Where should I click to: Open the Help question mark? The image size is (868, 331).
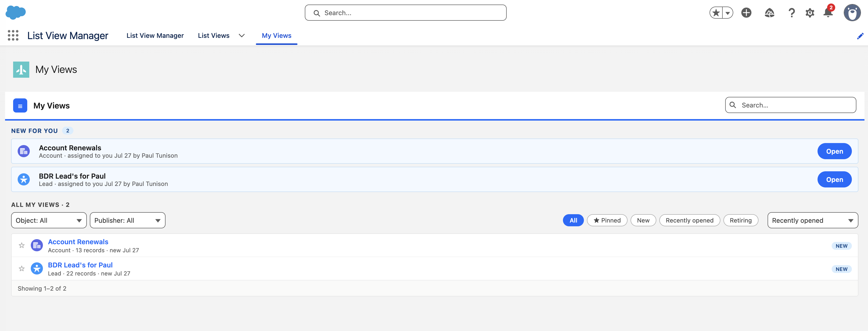(792, 13)
